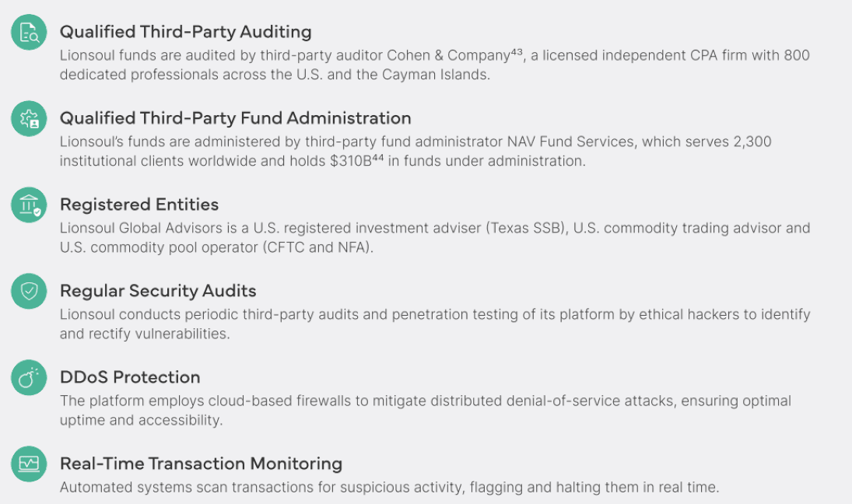
Task: Click the Regular Security Audits heading
Action: coord(158,291)
